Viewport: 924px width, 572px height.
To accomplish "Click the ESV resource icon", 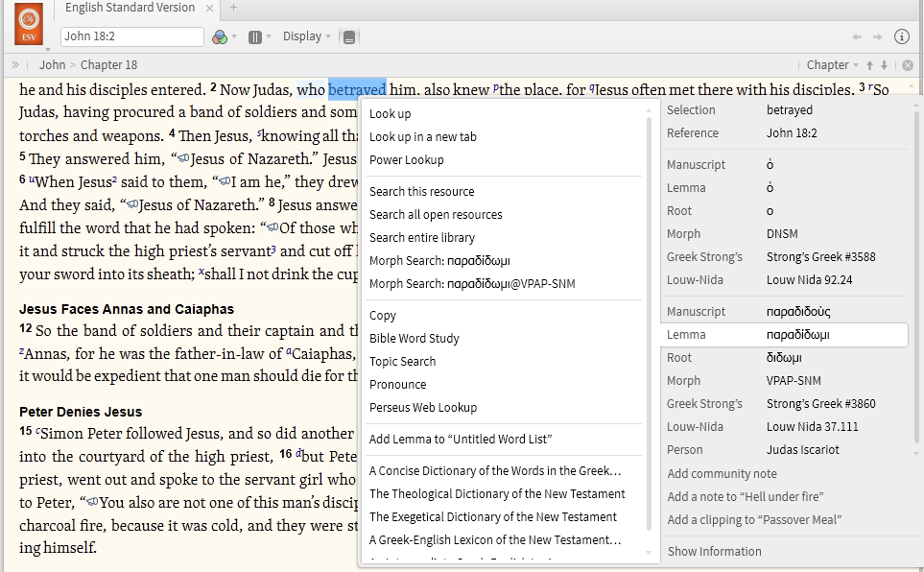I will pos(29,24).
